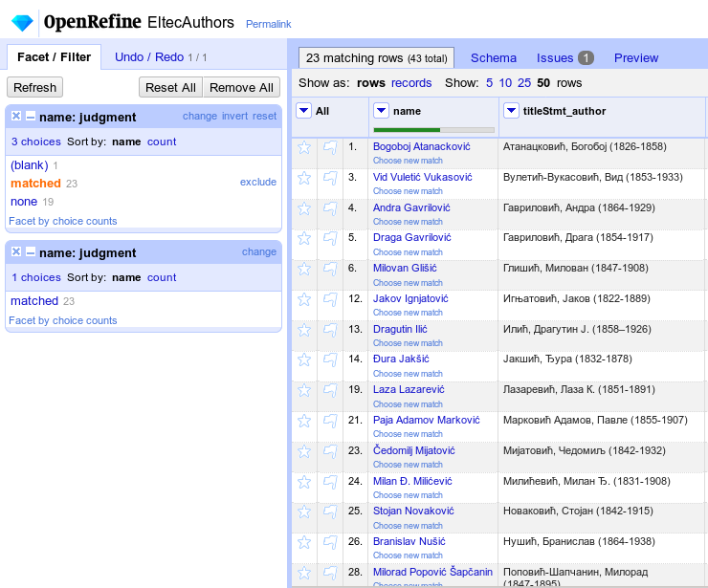Screen dimensions: 708x588
Task: Rename the EltecAuthors project title
Action: point(190,23)
